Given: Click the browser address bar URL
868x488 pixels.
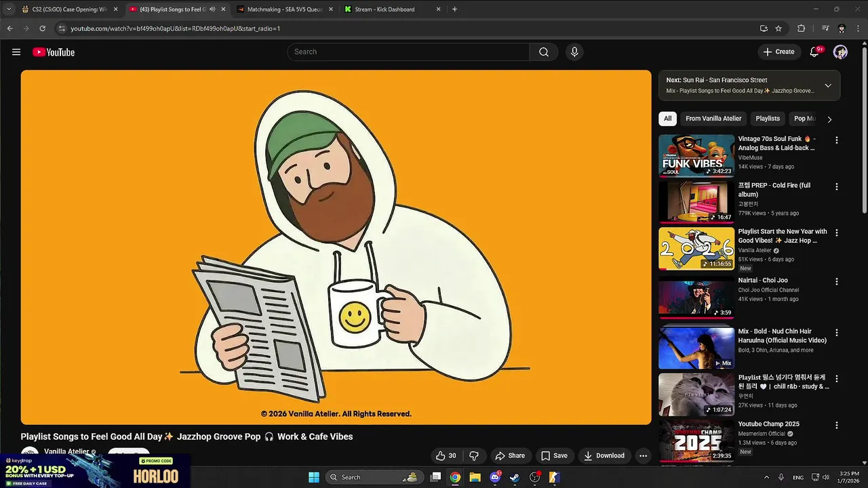Looking at the screenshot, I should (x=175, y=28).
